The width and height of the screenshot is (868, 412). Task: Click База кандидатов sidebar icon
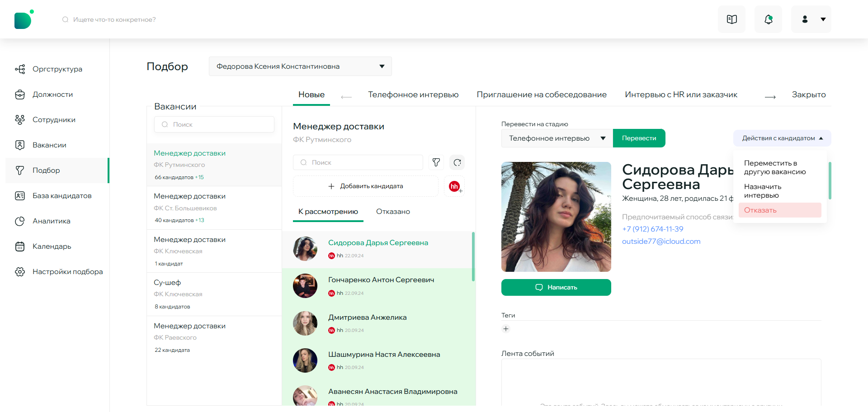(20, 196)
